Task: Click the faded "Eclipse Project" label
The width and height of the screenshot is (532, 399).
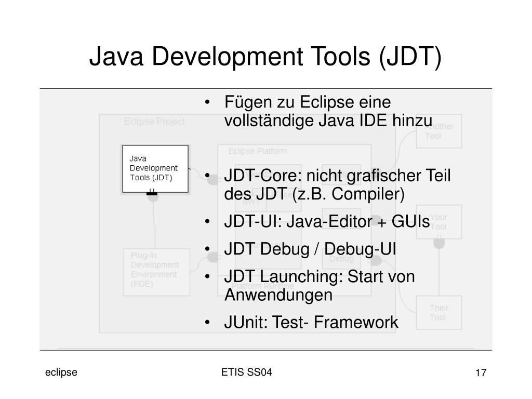Action: (x=154, y=122)
